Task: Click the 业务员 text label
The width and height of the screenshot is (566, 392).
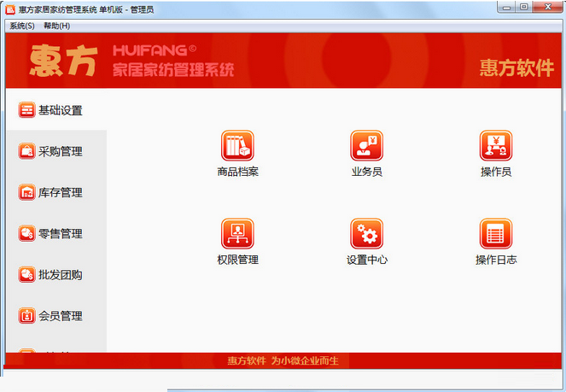Action: click(367, 172)
